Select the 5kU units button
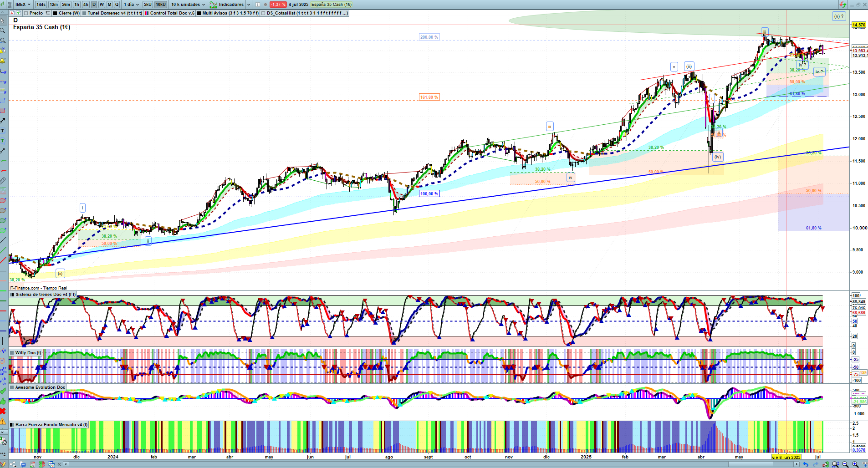868x468 pixels. [x=148, y=5]
